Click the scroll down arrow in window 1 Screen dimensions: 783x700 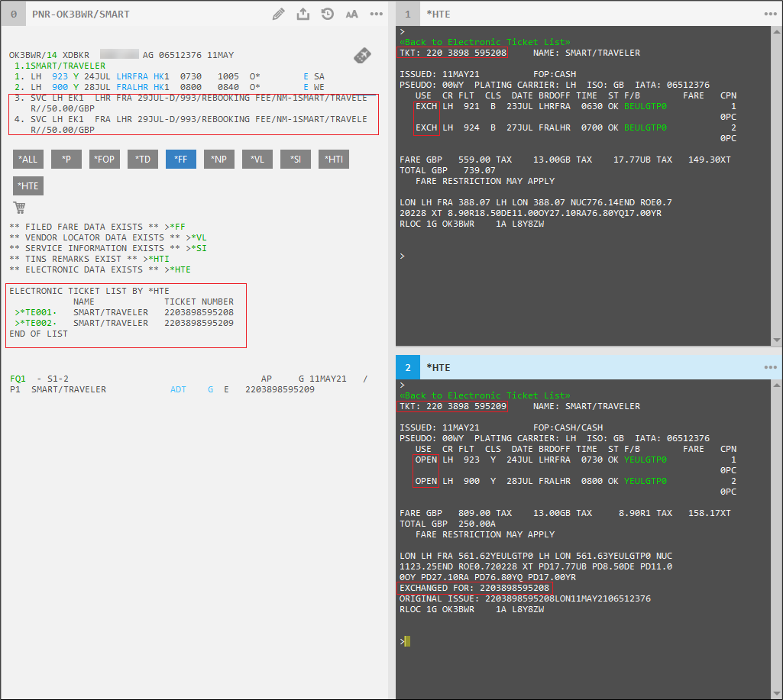777,340
